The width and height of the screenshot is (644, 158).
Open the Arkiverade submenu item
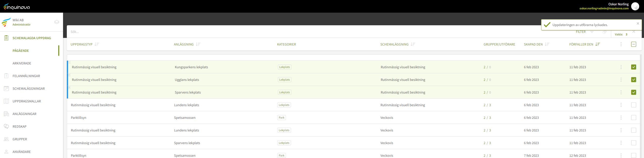(22, 63)
